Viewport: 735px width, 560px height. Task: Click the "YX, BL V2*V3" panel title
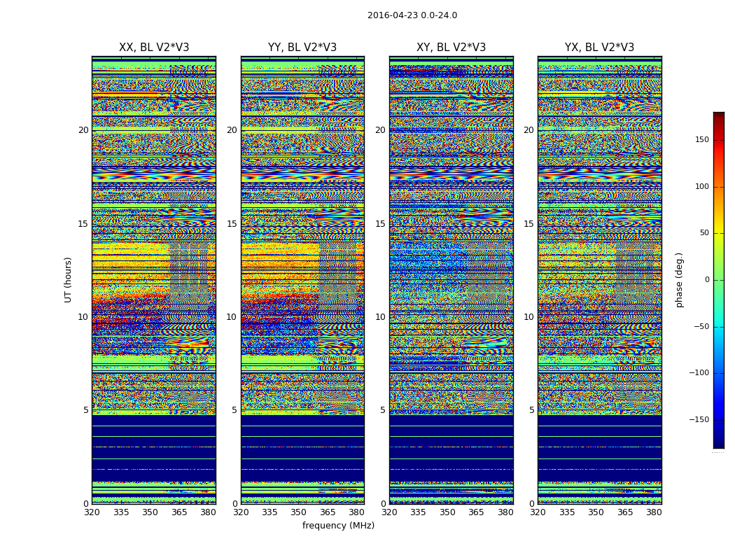[x=599, y=48]
